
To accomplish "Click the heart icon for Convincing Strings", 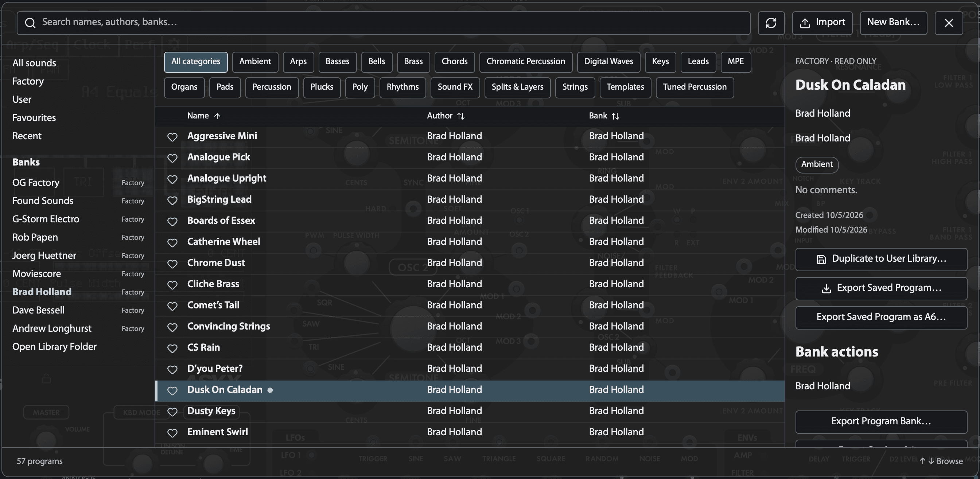I will tap(172, 327).
